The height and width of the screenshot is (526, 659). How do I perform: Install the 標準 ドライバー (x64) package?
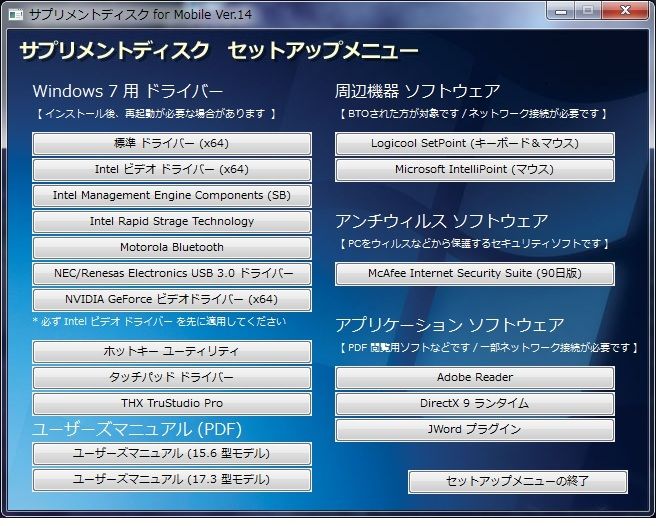(x=172, y=144)
